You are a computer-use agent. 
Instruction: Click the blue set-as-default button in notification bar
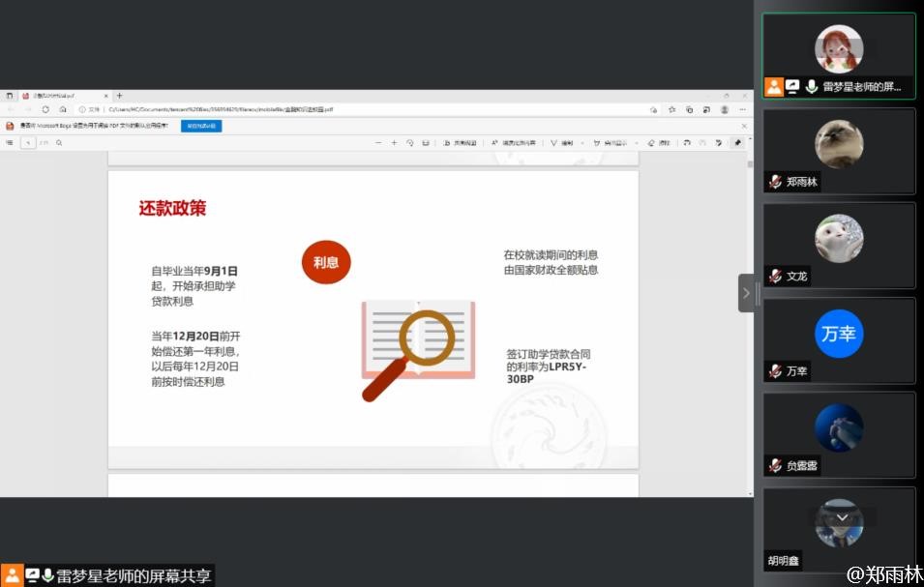pos(202,126)
